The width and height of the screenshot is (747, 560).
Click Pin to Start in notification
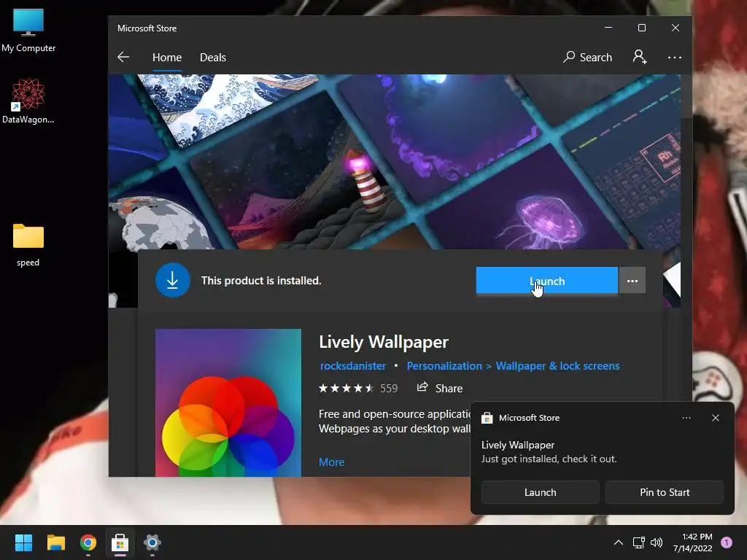tap(665, 492)
